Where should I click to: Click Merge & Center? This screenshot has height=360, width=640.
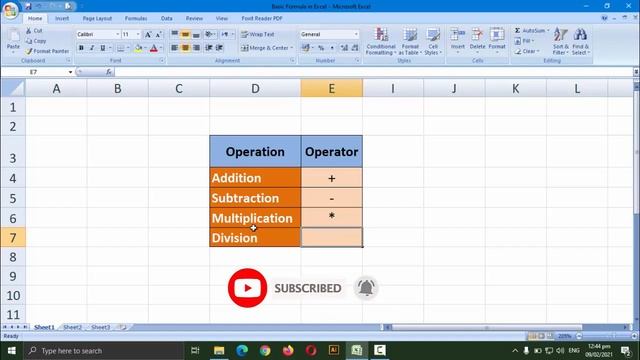[x=267, y=48]
